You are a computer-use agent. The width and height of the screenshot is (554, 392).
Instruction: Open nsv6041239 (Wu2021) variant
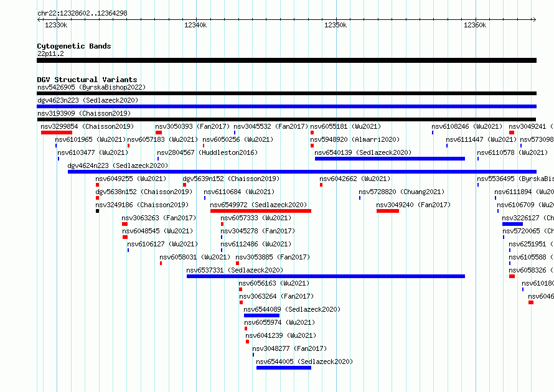pyautogui.click(x=281, y=335)
